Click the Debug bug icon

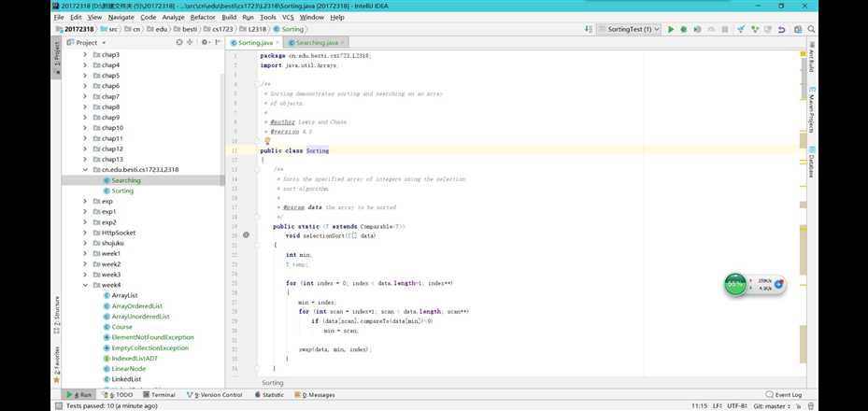pyautogui.click(x=684, y=29)
